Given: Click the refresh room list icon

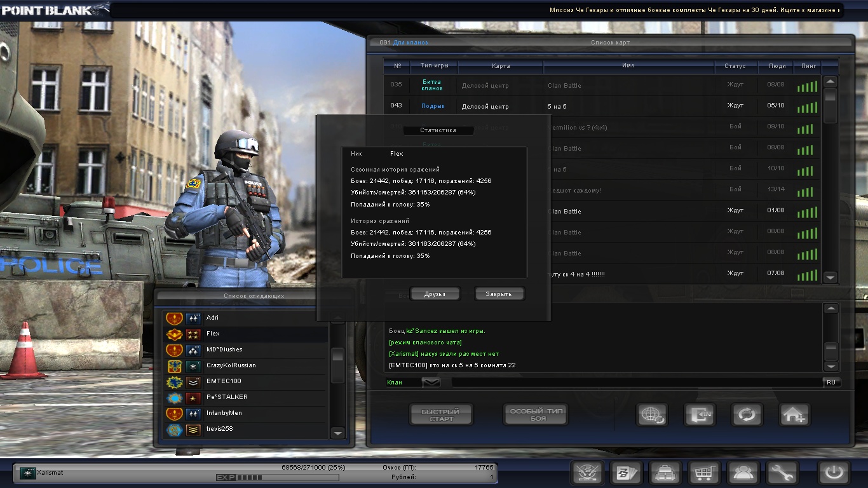Looking at the screenshot, I should pos(747,415).
